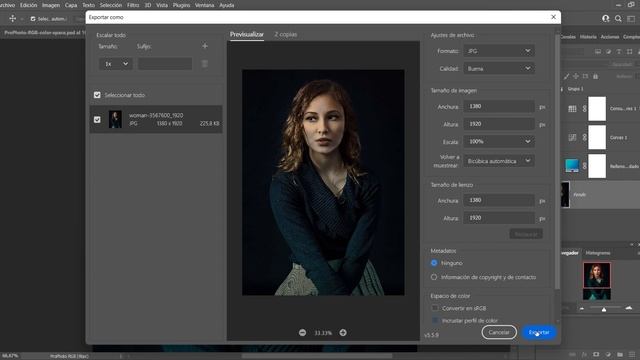Zoom out the export preview with minus icon
Image resolution: width=640 pixels, height=360 pixels.
click(302, 333)
